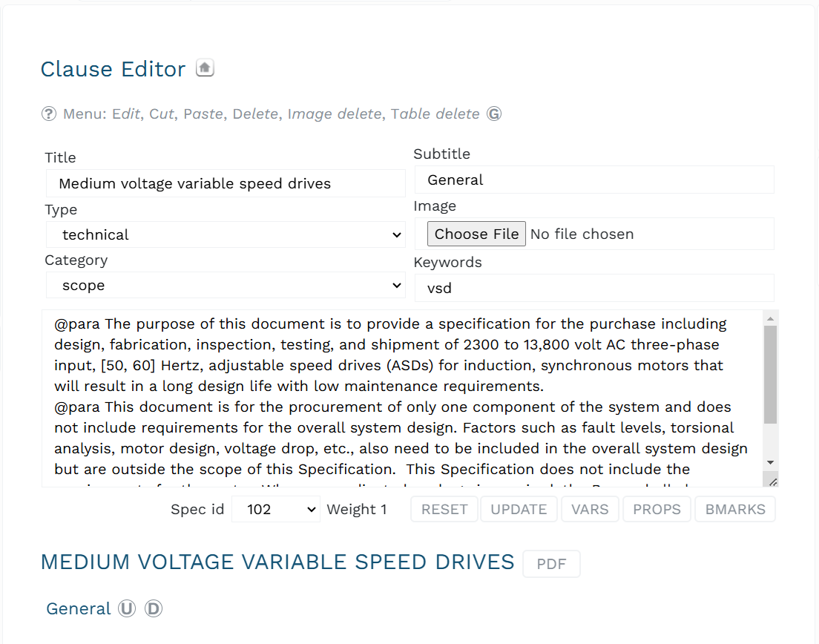Click the clause text scrollbar thumb
The image size is (819, 644).
point(771,375)
